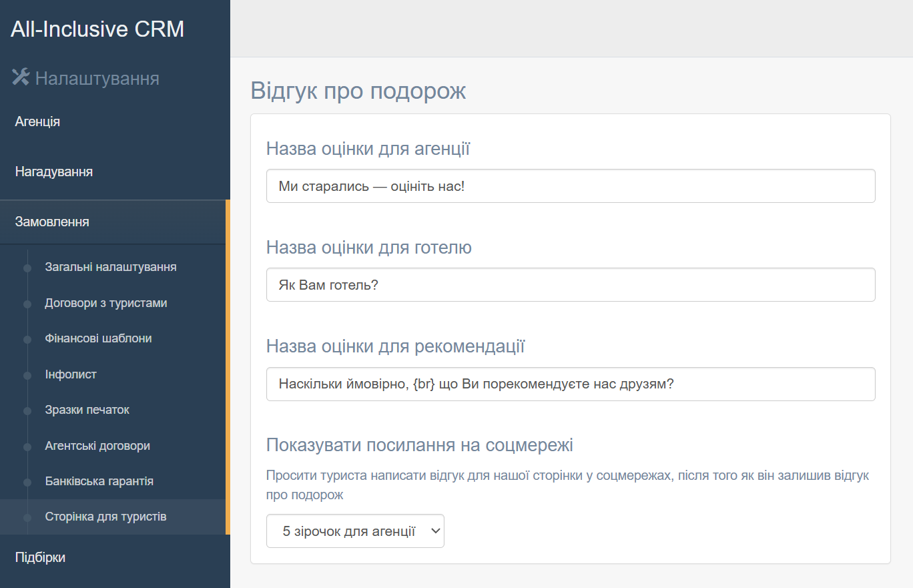Screen dimensions: 913x588
Task: Select Сторінка для туристів submenu item
Action: point(106,517)
